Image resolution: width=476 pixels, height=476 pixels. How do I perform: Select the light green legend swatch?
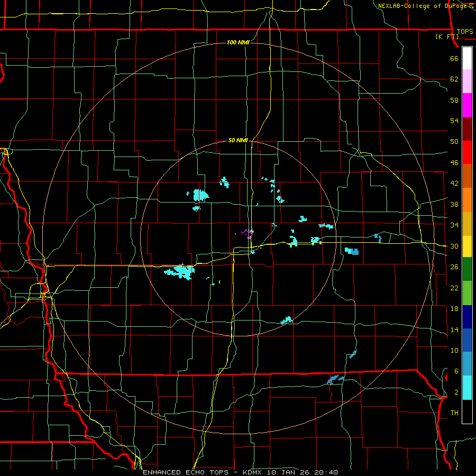point(467,293)
